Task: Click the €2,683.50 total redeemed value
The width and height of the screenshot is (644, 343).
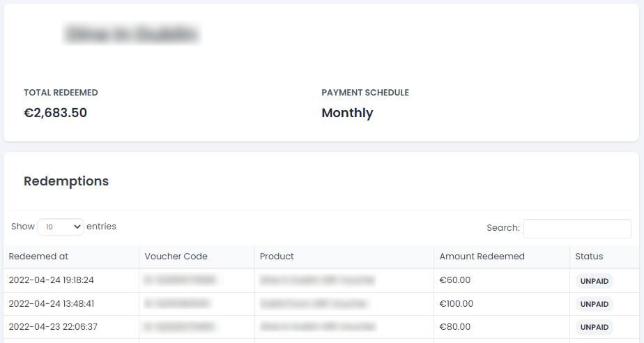Action: [x=55, y=113]
